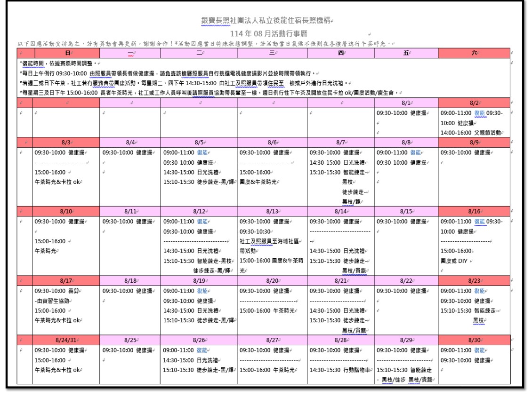Click the 8/1 date header cell
The image size is (532, 397).
[x=406, y=103]
